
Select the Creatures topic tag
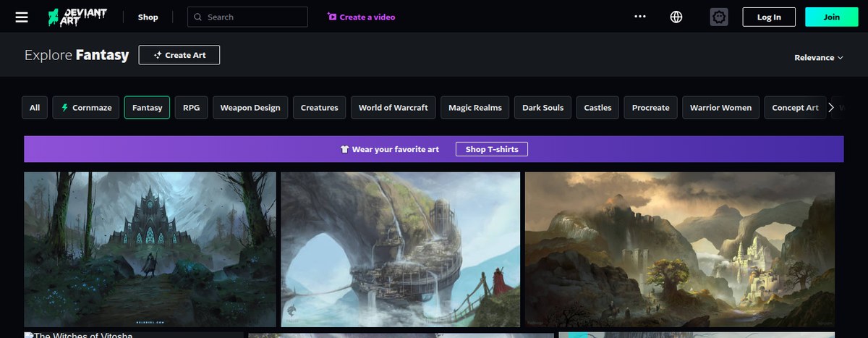320,107
